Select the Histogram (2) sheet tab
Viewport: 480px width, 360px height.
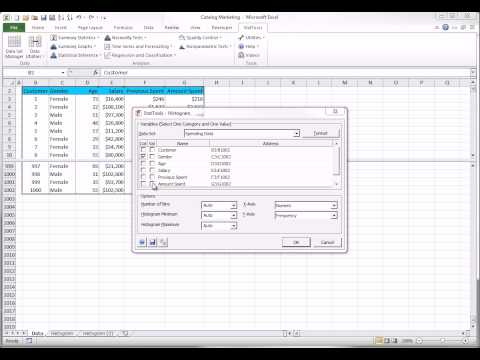click(98, 333)
